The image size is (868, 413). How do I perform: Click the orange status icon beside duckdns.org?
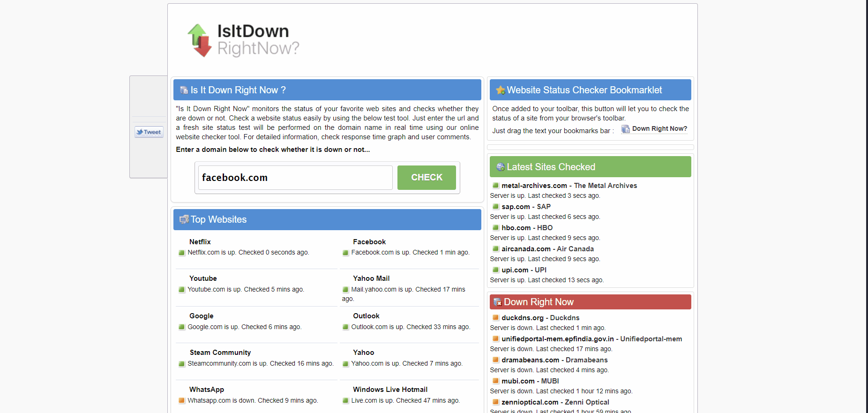[x=495, y=318]
